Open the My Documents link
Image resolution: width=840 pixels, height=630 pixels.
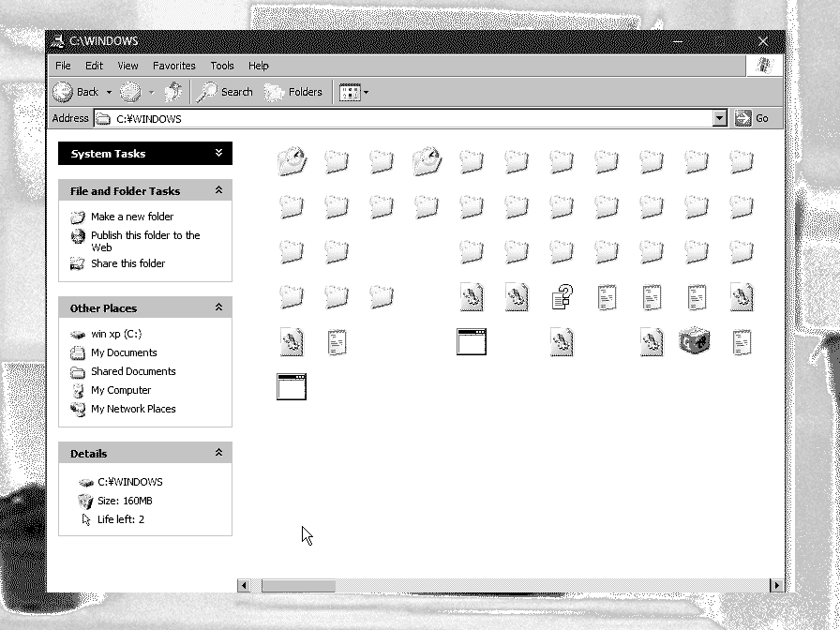[x=124, y=352]
